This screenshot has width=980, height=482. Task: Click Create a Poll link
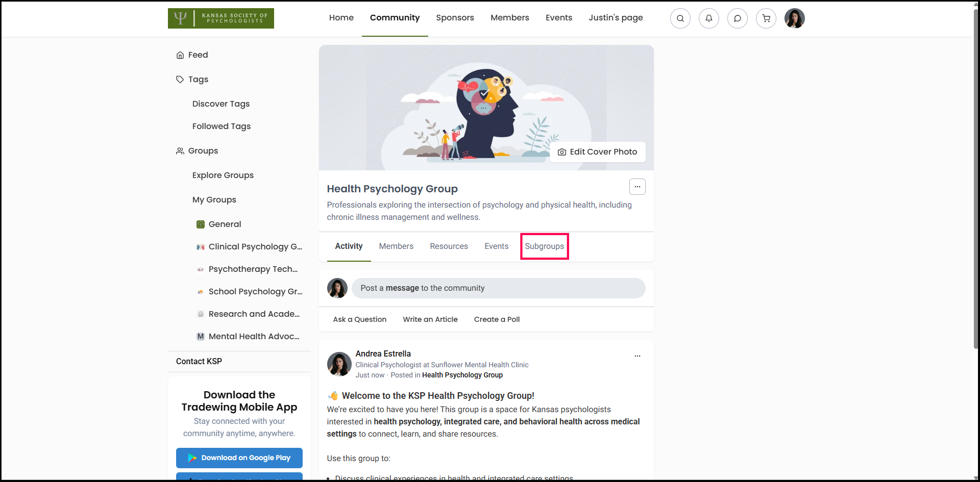tap(497, 319)
